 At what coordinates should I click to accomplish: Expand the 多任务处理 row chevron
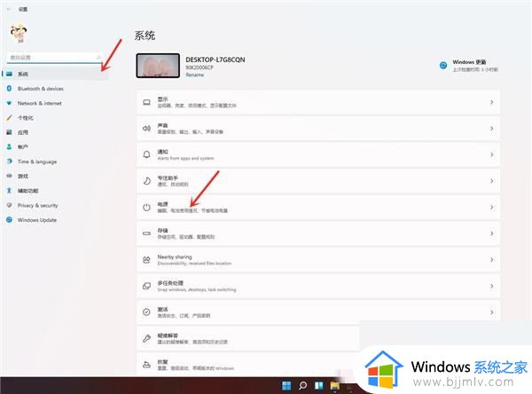click(x=491, y=286)
